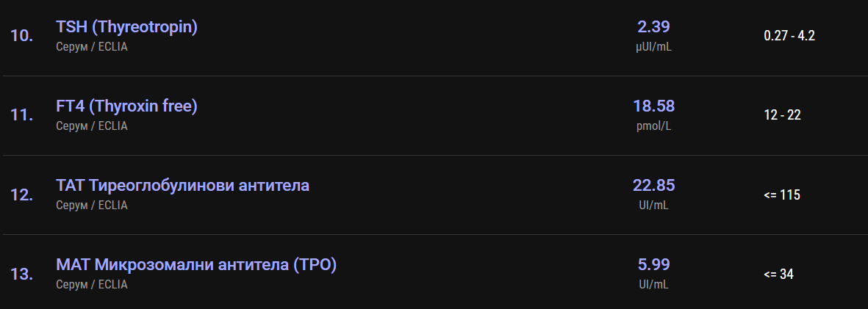Click the TPO result value 5.99

pos(653,265)
